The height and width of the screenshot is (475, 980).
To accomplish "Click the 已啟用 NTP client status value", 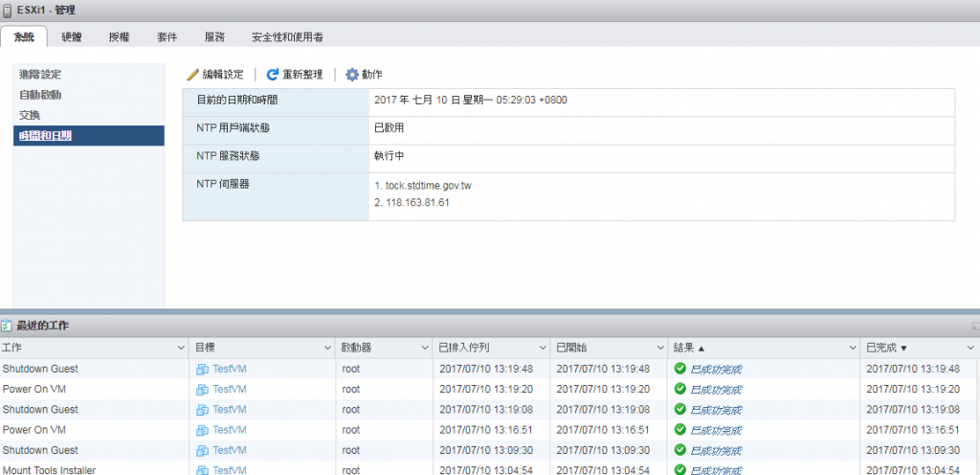I will pos(389,127).
